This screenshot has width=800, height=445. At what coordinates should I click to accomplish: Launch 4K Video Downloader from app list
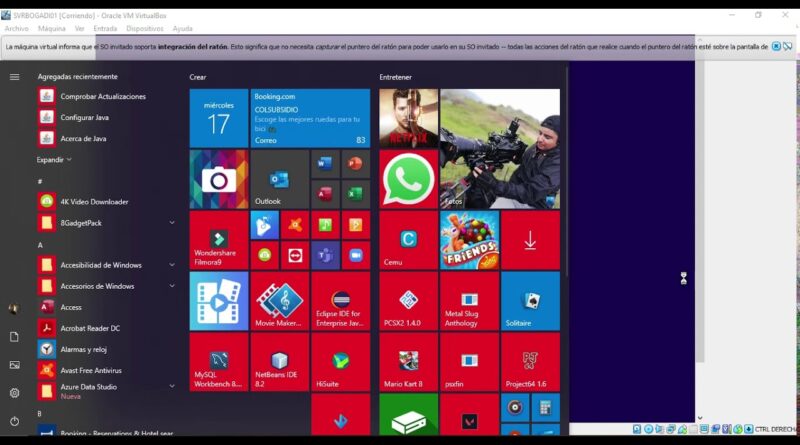tap(106, 202)
